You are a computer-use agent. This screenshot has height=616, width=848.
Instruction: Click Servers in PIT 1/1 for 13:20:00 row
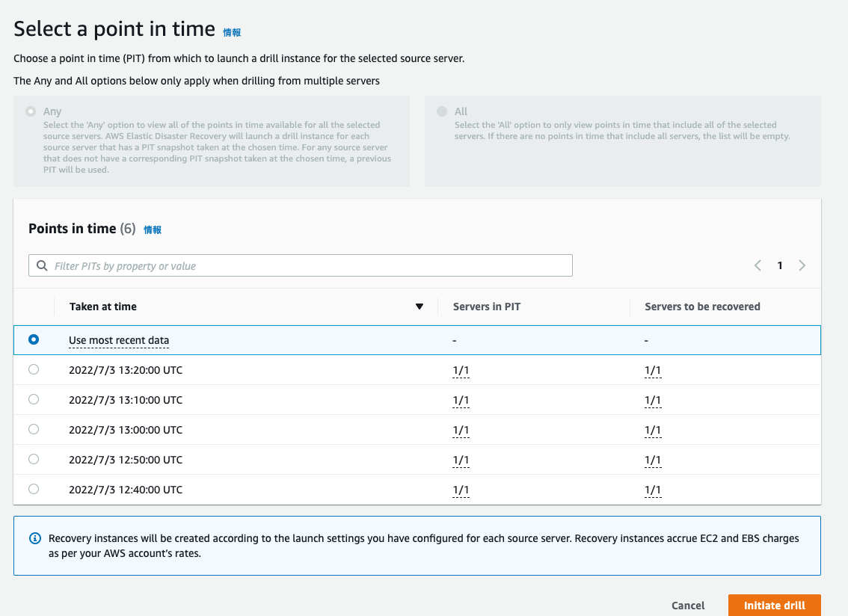coord(461,371)
